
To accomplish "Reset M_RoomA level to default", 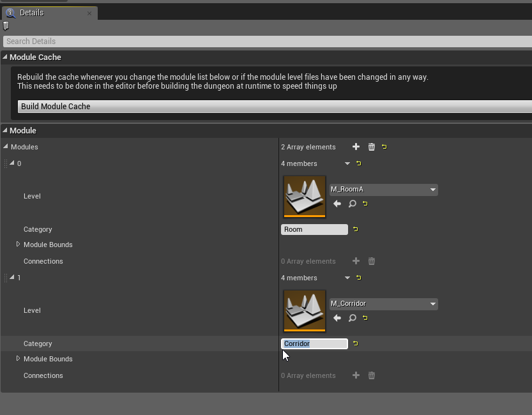I will coord(365,204).
